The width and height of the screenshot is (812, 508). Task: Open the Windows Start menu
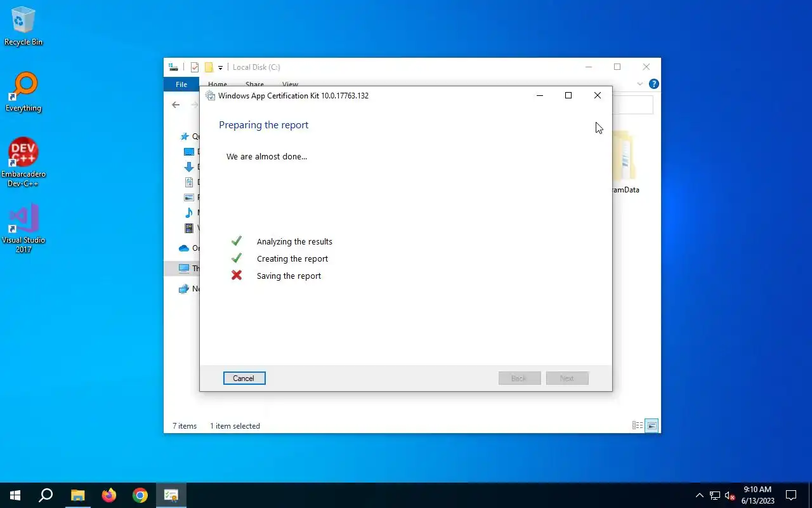[15, 495]
